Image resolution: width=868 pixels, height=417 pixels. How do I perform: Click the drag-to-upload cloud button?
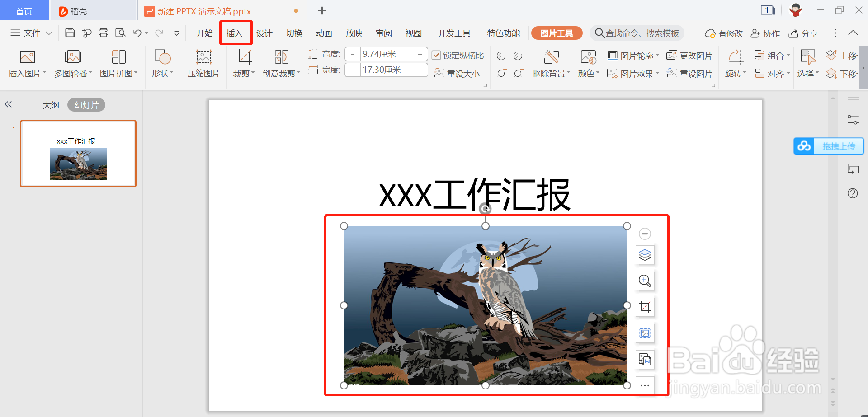pyautogui.click(x=829, y=146)
